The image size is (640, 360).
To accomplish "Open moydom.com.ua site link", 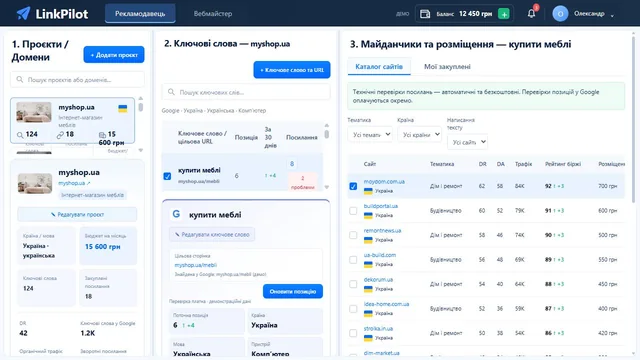I will pos(384,182).
